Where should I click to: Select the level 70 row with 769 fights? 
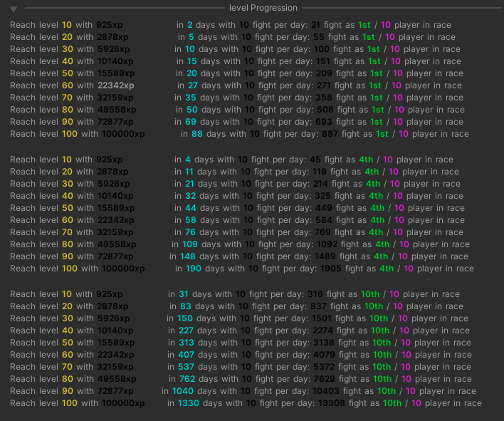pyautogui.click(x=236, y=232)
